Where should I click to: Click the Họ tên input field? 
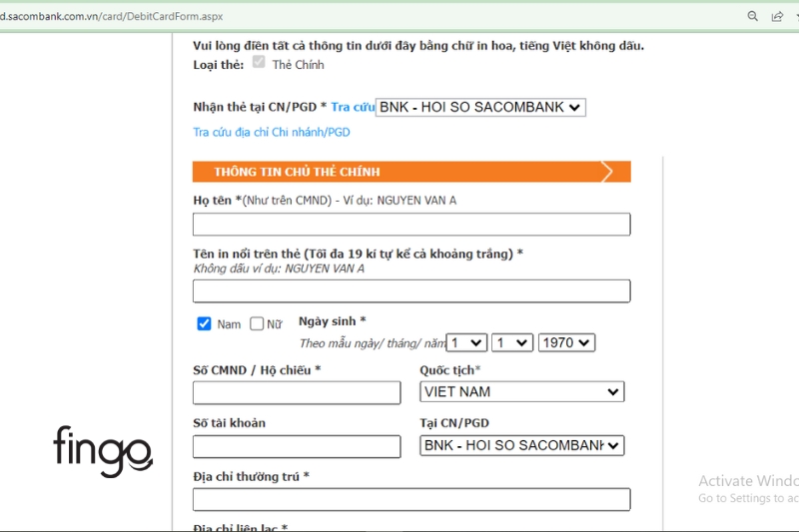[411, 225]
